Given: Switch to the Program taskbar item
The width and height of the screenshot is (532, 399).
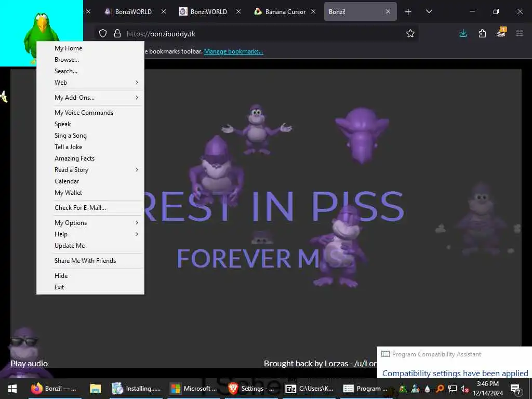Looking at the screenshot, I should click(x=366, y=389).
